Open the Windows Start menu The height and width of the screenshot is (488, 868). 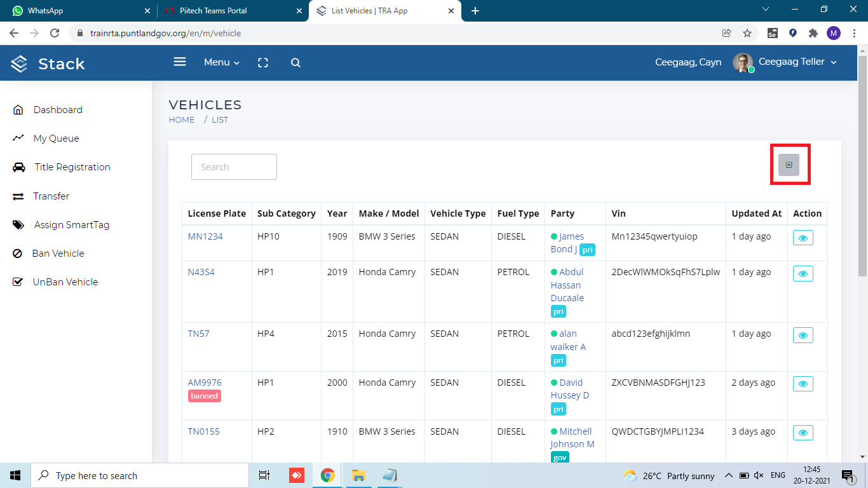point(15,475)
